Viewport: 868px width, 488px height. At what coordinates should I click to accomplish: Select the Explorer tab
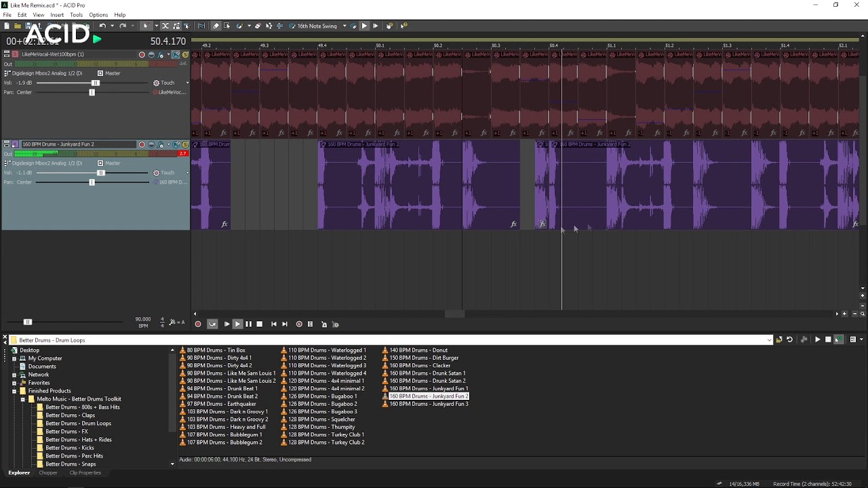19,472
